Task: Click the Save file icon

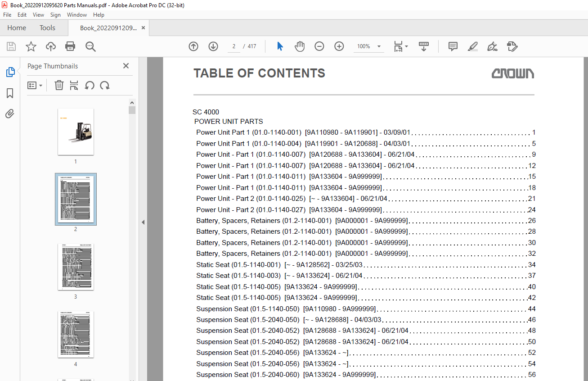Action: 11,46
